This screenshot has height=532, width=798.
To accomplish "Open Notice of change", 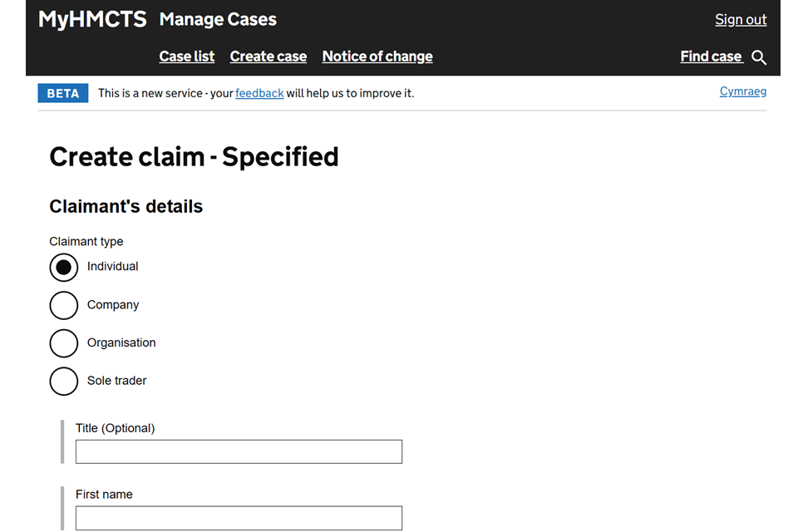I will click(377, 56).
